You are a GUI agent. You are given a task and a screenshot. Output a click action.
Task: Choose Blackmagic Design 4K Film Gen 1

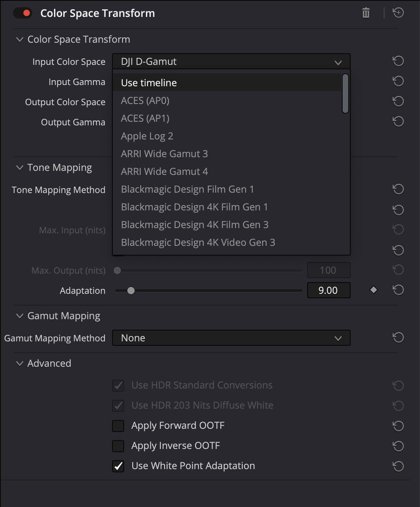point(227,207)
